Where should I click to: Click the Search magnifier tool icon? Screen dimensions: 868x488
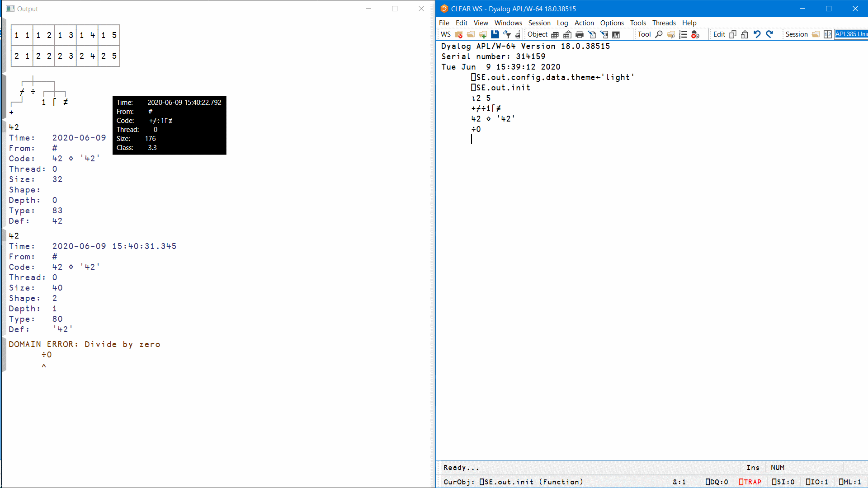coord(659,34)
